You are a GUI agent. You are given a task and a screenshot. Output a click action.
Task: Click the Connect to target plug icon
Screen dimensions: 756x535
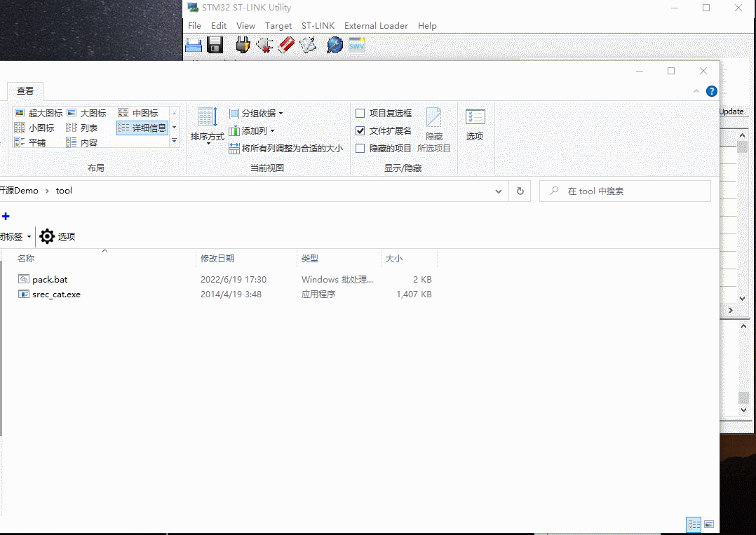[x=243, y=46]
